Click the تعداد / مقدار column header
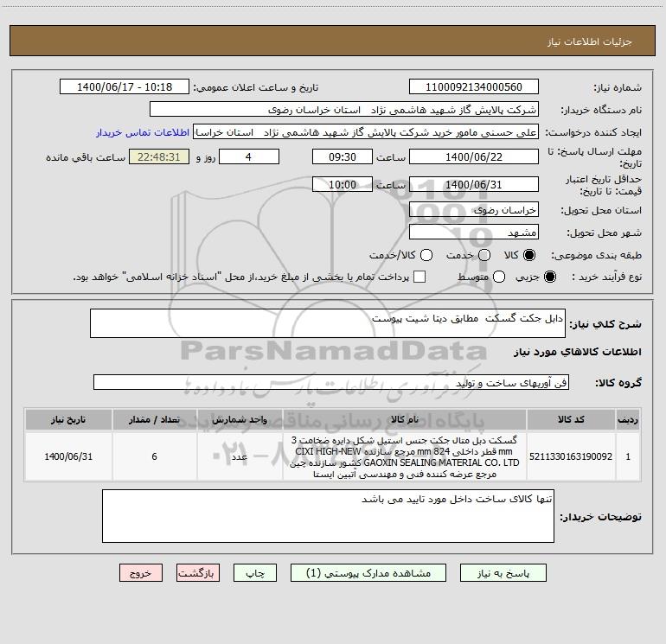This screenshot has height=644, width=666. click(x=155, y=419)
